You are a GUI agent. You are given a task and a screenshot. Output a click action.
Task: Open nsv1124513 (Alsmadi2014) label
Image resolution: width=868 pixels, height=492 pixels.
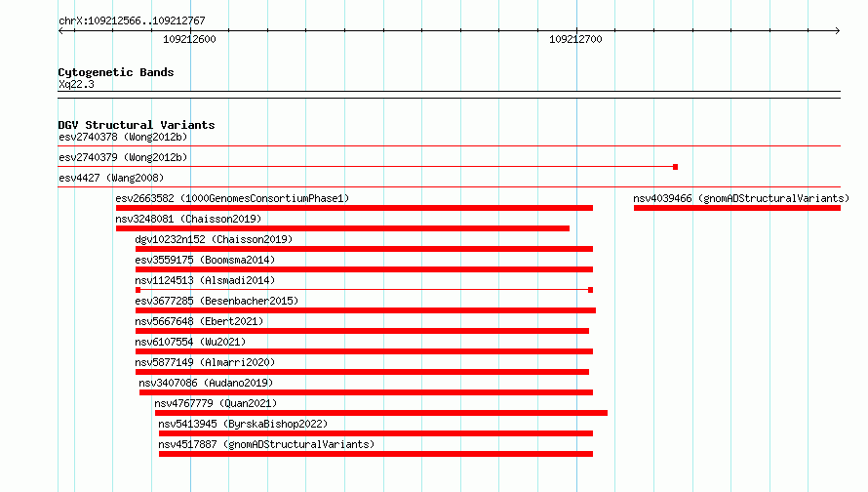[205, 280]
